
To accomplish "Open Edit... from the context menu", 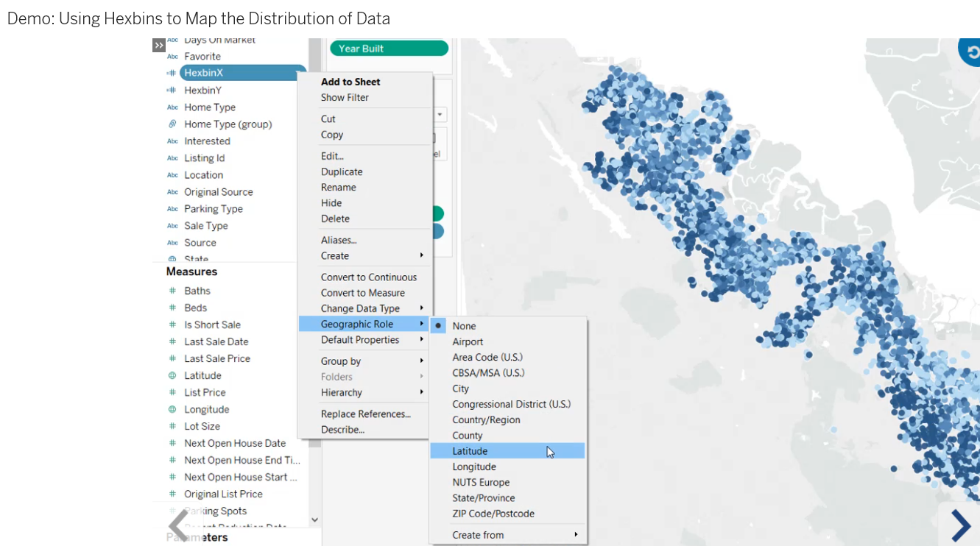I will tap(364, 156).
